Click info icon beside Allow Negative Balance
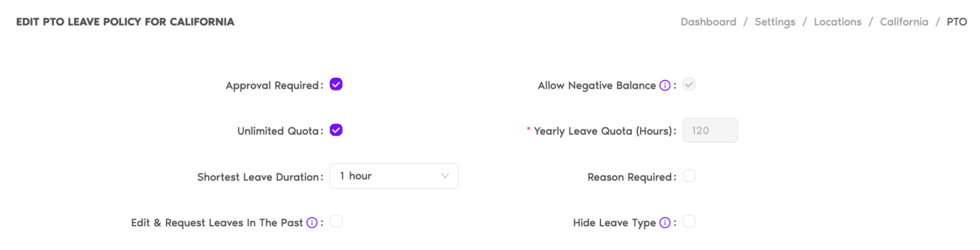Screen dimensions: 980x250 (x=665, y=85)
